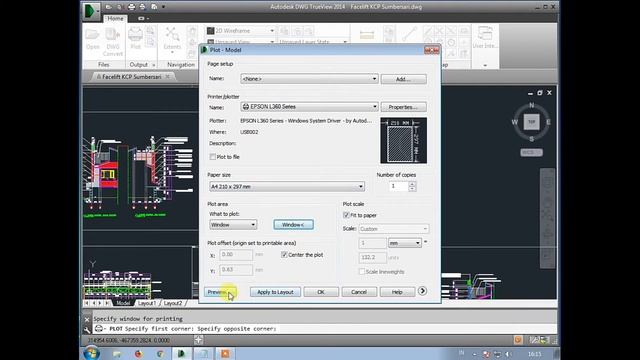Click DWG TrueView icon in the taskbar
The height and width of the screenshot is (360, 640).
tap(181, 353)
